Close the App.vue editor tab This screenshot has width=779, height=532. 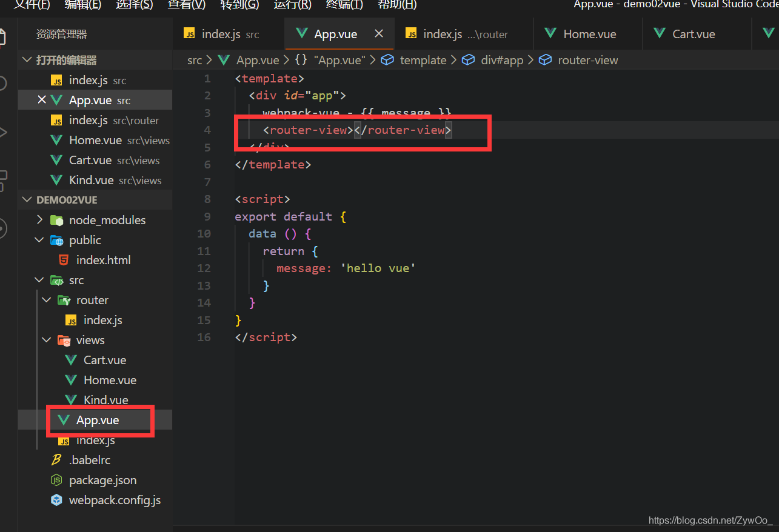click(379, 34)
